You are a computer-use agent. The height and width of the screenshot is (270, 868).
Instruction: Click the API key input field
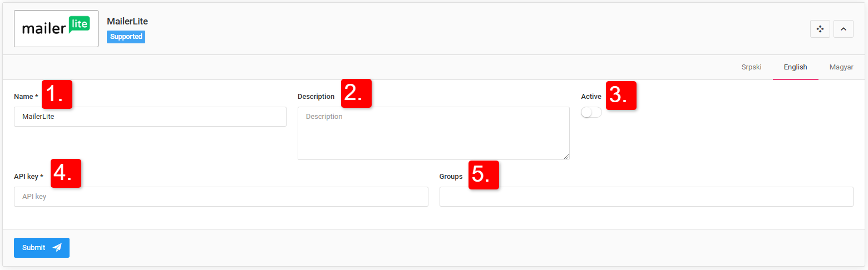point(221,197)
